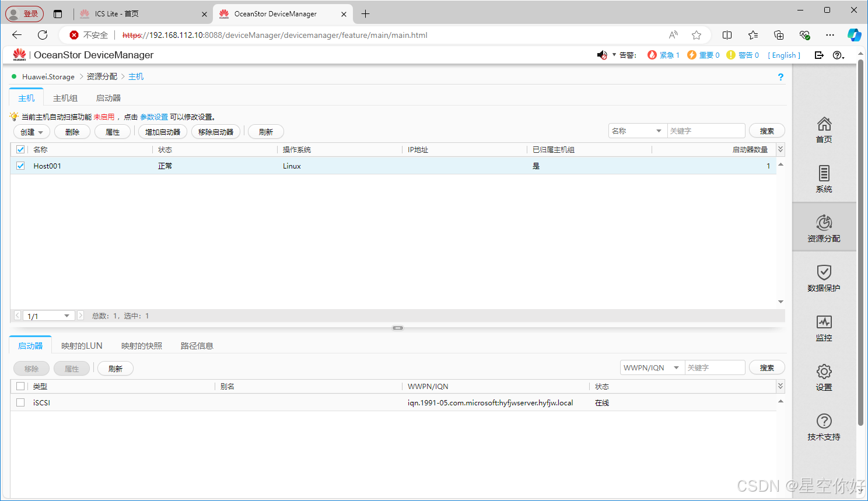
Task: Click the logout exit icon in header
Action: click(x=819, y=55)
